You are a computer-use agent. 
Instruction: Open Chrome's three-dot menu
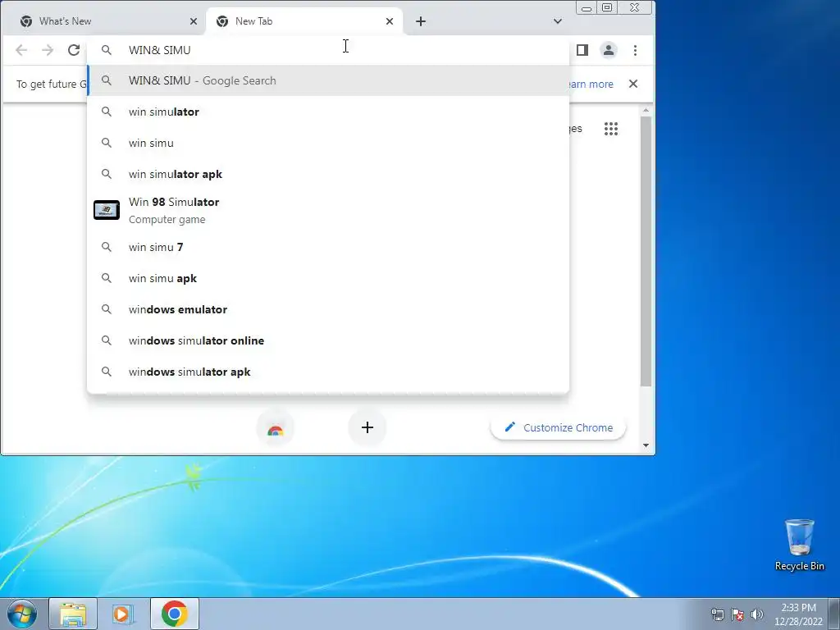click(x=636, y=50)
